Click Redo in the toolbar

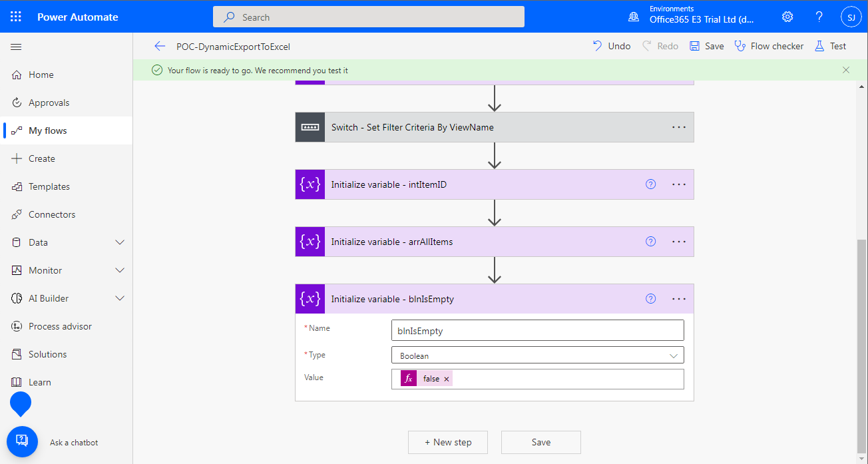[x=660, y=46]
